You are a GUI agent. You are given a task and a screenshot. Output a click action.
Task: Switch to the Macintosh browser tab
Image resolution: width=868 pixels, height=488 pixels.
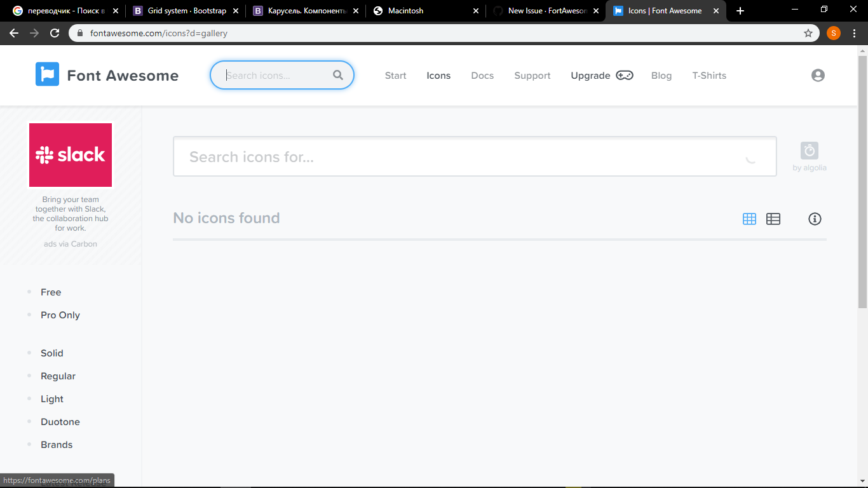(x=407, y=10)
